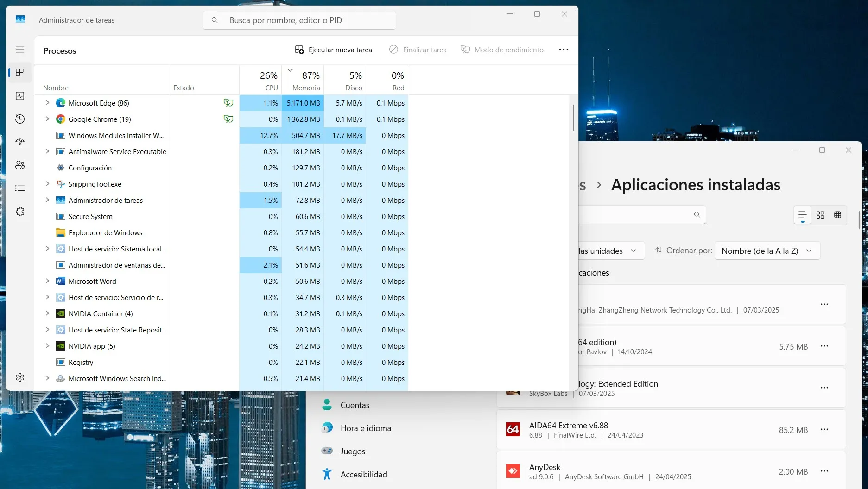868x489 pixels.
Task: Expand the Microsoft Edge process group
Action: (47, 103)
